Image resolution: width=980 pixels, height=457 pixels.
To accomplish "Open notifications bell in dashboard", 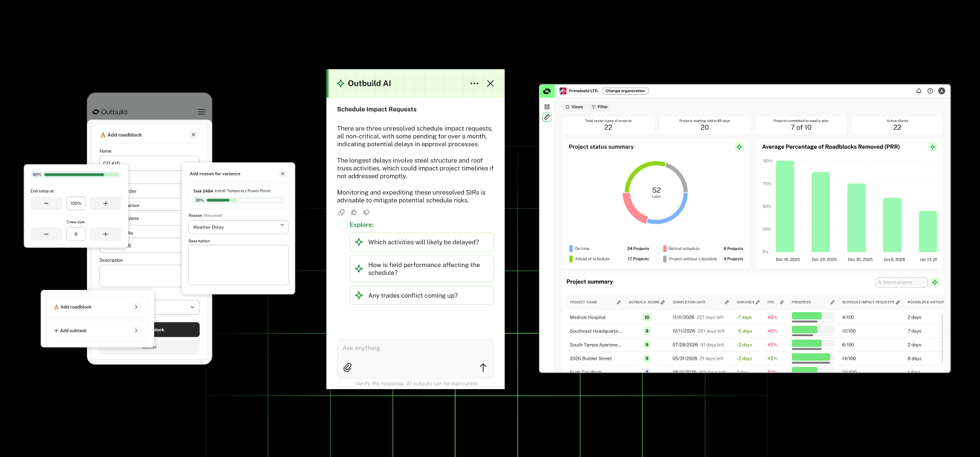I will 919,91.
